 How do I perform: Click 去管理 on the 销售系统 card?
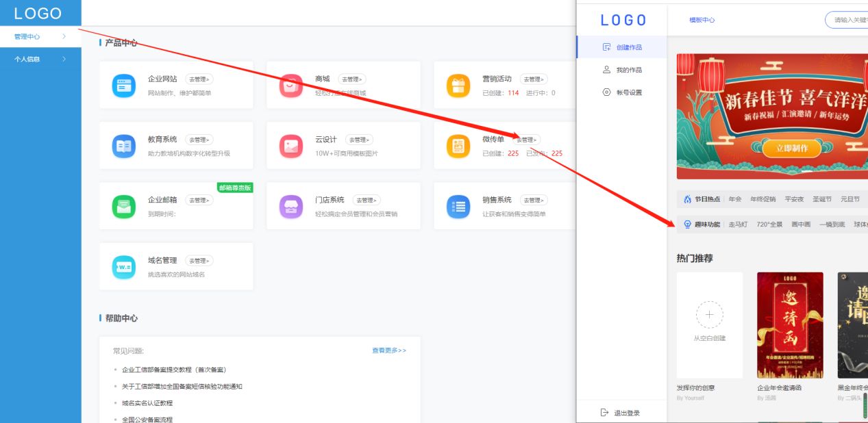534,200
